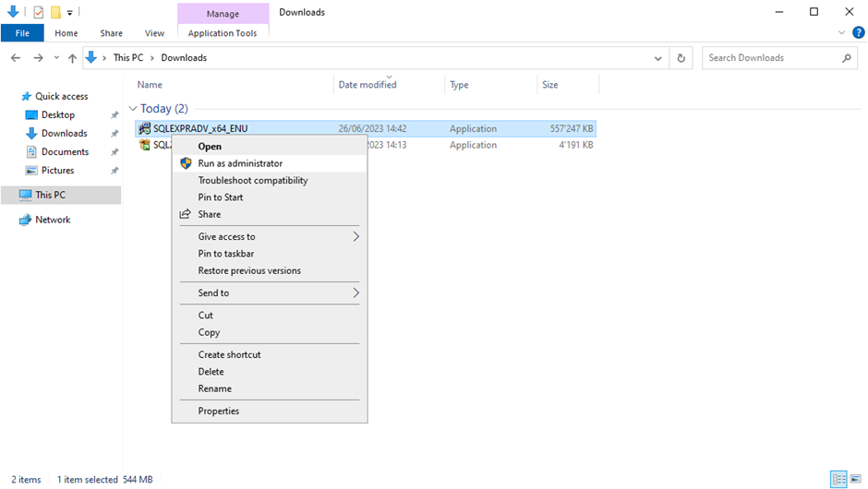Image resolution: width=868 pixels, height=489 pixels.
Task: Choose Share in the context menu
Action: tap(270, 214)
